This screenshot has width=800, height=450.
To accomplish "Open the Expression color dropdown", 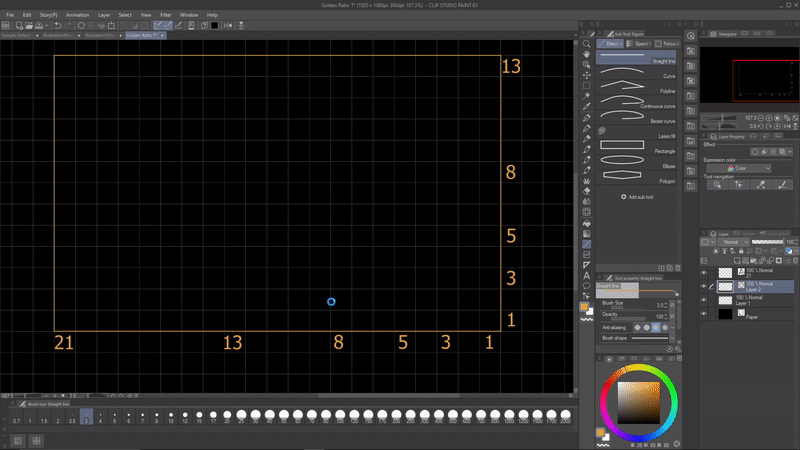I will pyautogui.click(x=739, y=168).
